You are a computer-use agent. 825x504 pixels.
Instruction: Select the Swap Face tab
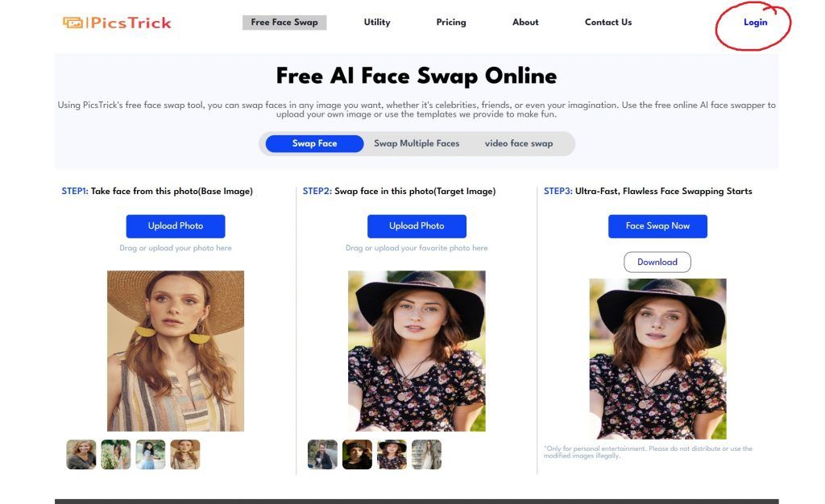(315, 143)
